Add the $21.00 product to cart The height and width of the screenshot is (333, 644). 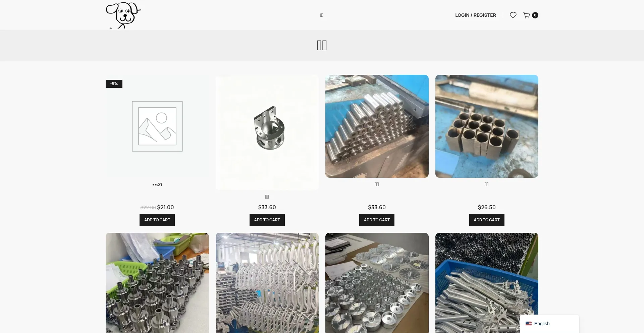157,220
